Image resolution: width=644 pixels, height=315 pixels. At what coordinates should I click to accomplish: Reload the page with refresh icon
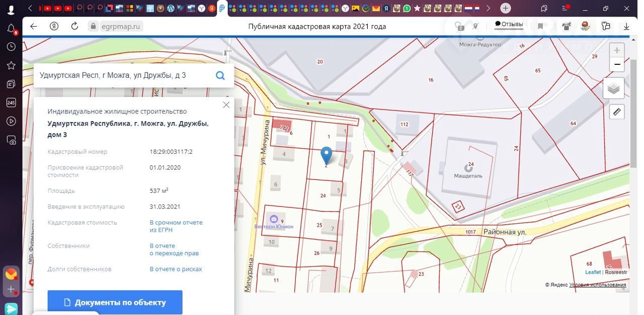[74, 26]
